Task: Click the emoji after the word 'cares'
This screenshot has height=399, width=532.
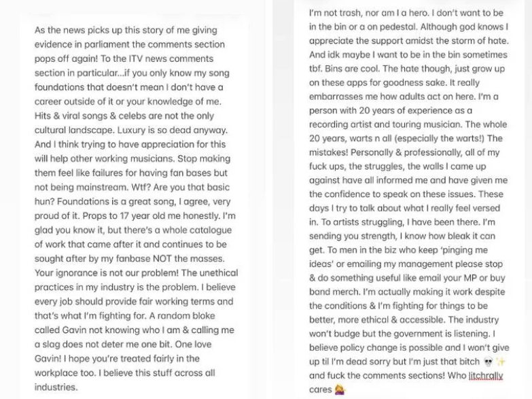Action: (x=338, y=390)
